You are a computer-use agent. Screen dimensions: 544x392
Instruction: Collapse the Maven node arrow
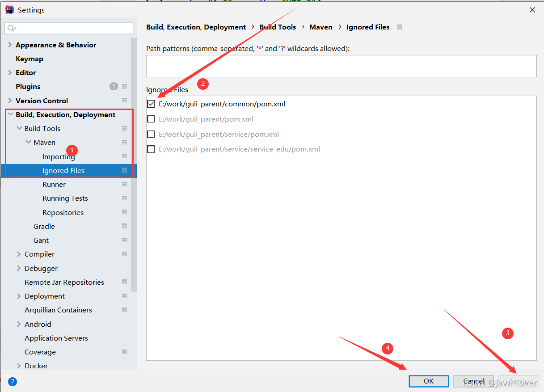(x=28, y=142)
